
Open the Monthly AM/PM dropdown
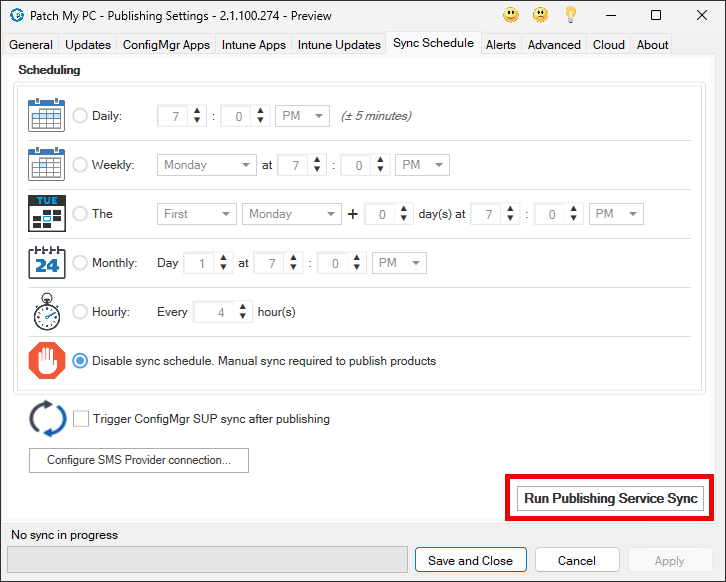tap(399, 263)
